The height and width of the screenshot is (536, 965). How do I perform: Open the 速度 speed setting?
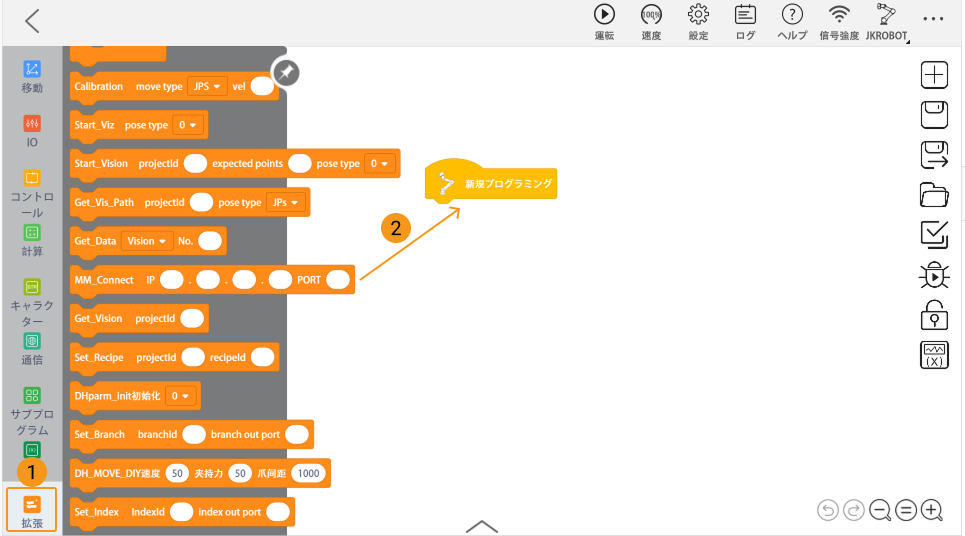[x=651, y=22]
